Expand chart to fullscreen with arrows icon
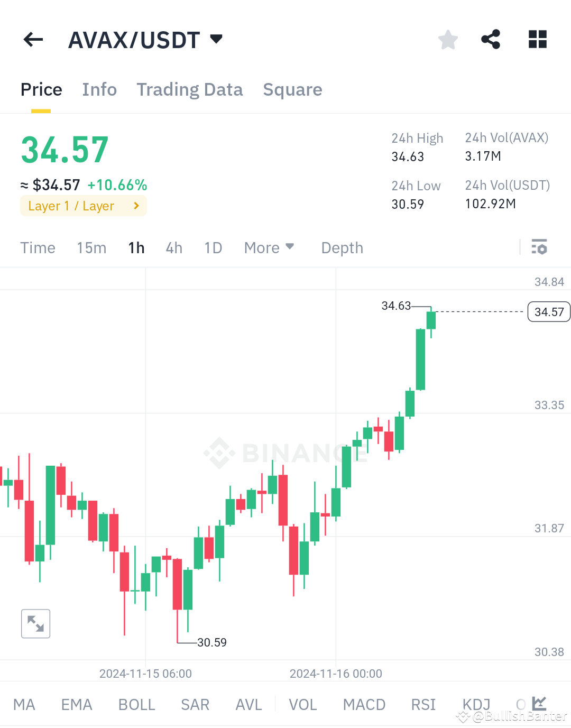 [x=35, y=624]
